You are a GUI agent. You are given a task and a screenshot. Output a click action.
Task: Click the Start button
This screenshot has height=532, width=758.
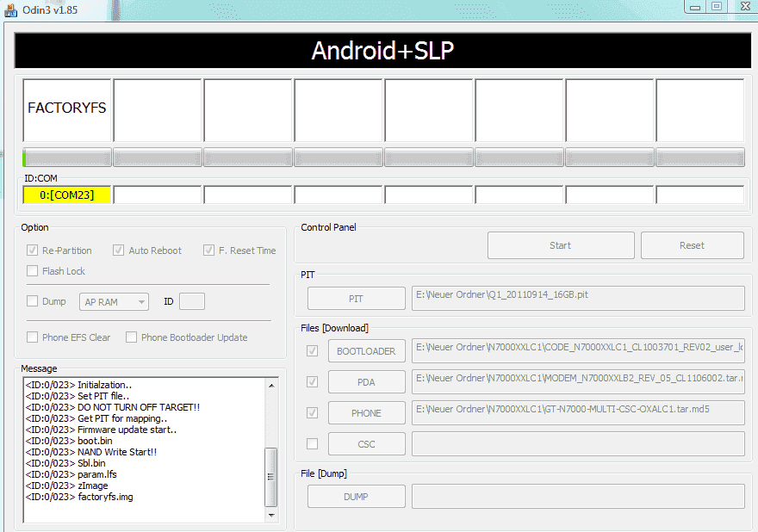pyautogui.click(x=561, y=245)
